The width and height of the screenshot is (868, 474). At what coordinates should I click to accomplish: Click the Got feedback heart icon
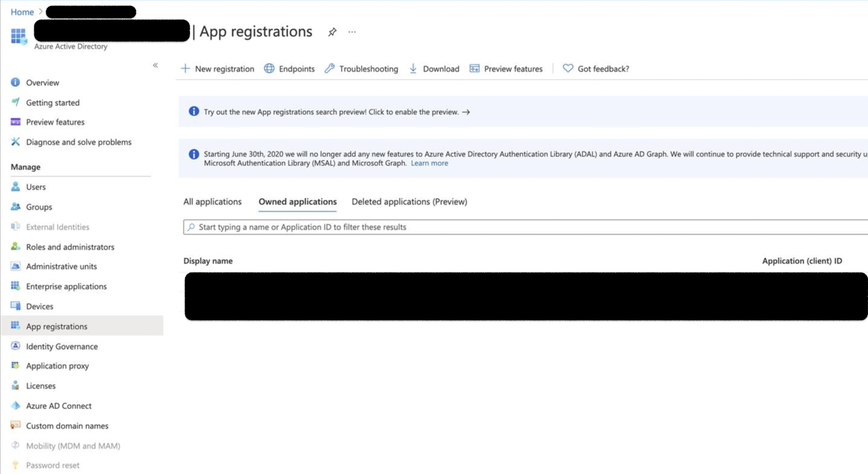[568, 68]
